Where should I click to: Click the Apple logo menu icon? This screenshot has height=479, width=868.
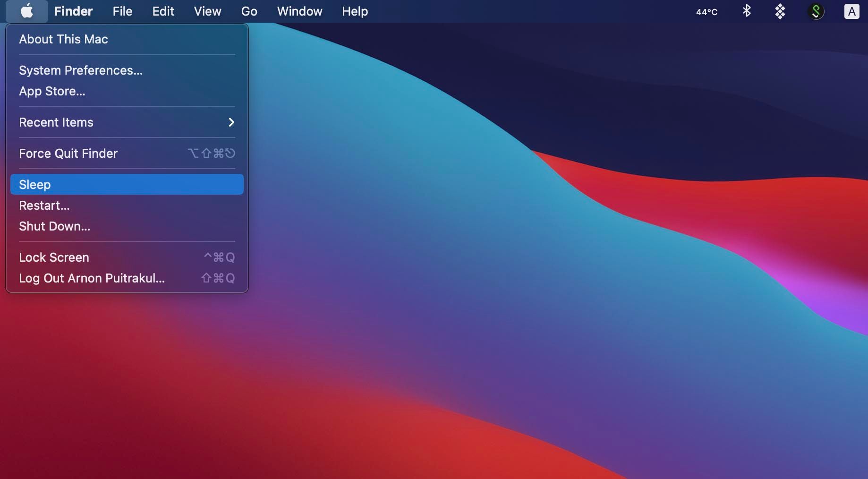27,11
